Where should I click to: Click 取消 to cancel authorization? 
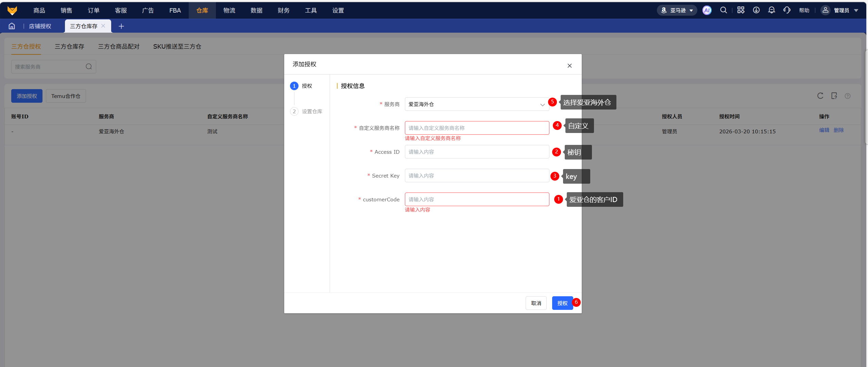pos(536,303)
